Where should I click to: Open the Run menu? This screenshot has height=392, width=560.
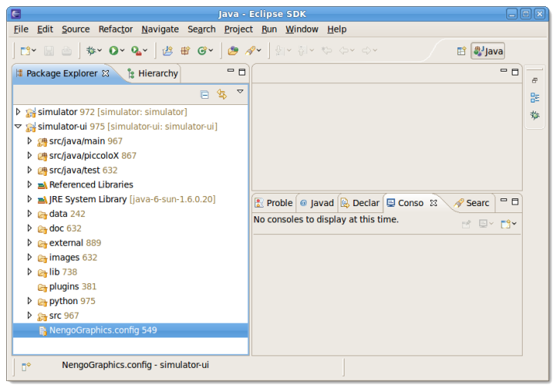269,30
